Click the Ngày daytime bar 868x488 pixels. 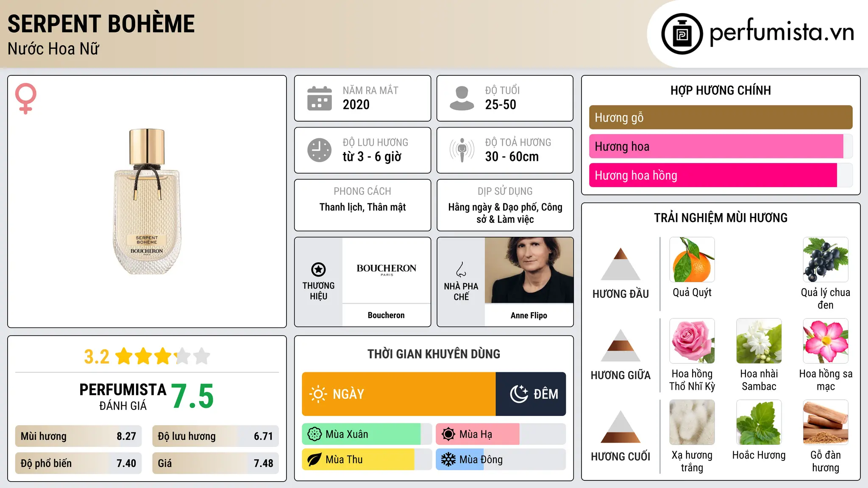pyautogui.click(x=399, y=394)
